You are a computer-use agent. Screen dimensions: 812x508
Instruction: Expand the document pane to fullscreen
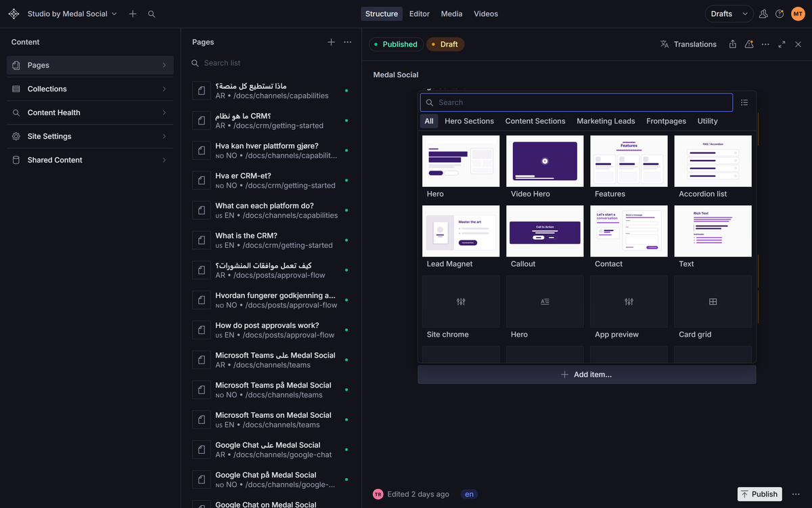coord(782,44)
